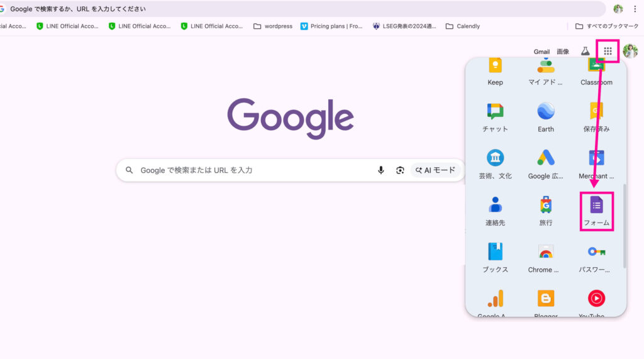The image size is (644, 359).
Task: Open すべてのブックマーク folder
Action: pos(608,26)
